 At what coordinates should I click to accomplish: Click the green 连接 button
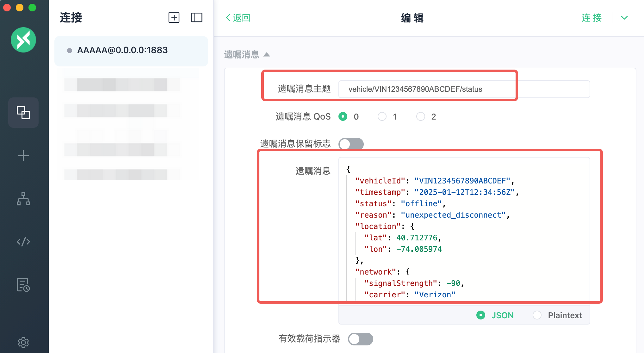point(591,18)
